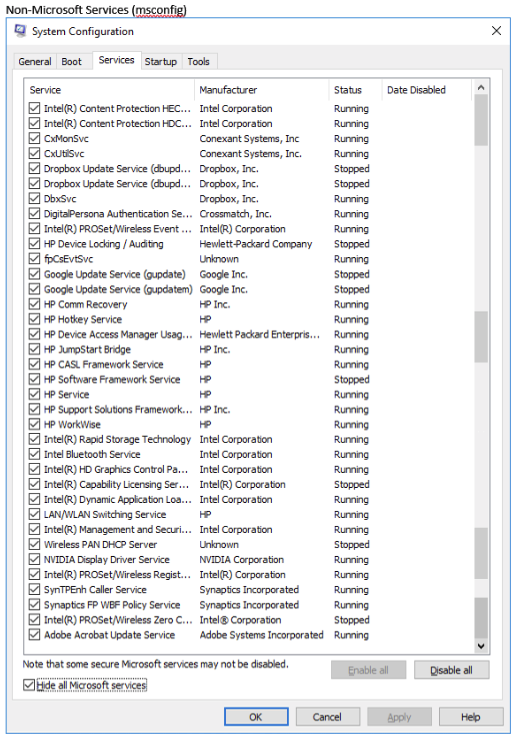Viewport: 517px width, 738px height.
Task: Switch to the Tools tab
Action: point(198,62)
